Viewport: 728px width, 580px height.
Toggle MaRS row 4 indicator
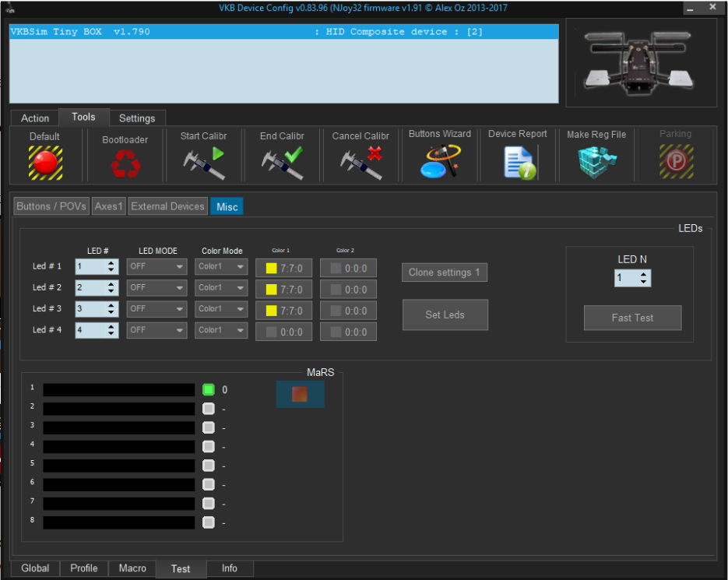pos(209,446)
